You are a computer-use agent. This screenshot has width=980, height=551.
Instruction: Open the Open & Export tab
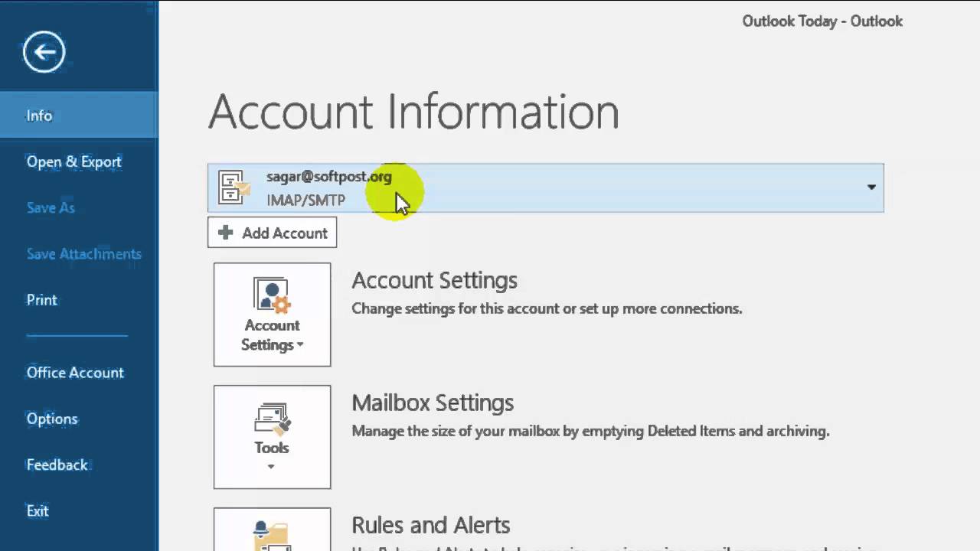74,161
